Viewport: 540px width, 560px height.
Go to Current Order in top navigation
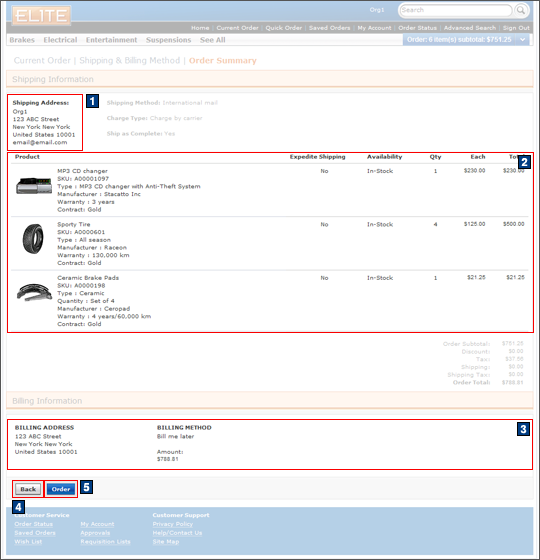tap(237, 28)
